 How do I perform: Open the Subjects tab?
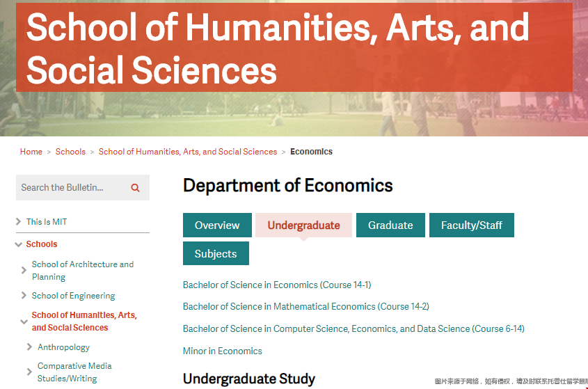216,254
